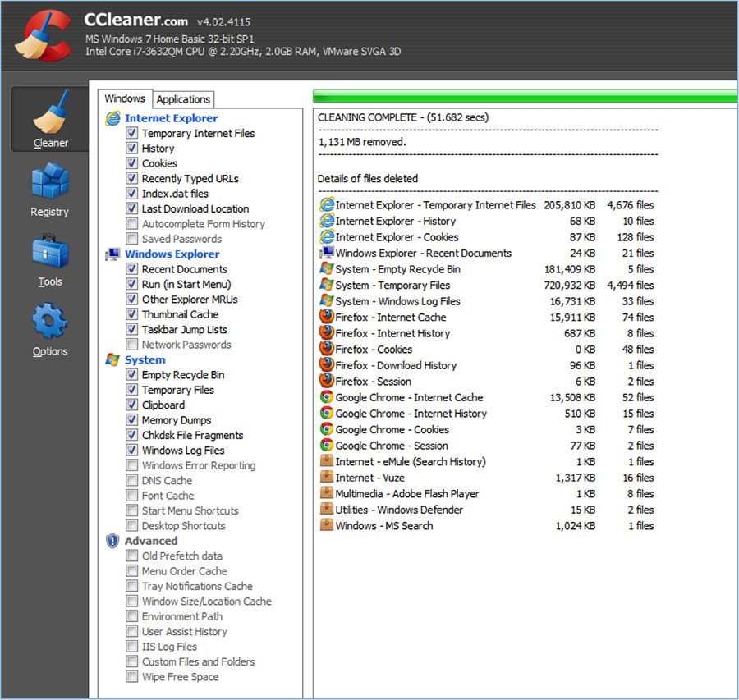Switch to the Windows tab
The height and width of the screenshot is (700, 739).
point(125,98)
